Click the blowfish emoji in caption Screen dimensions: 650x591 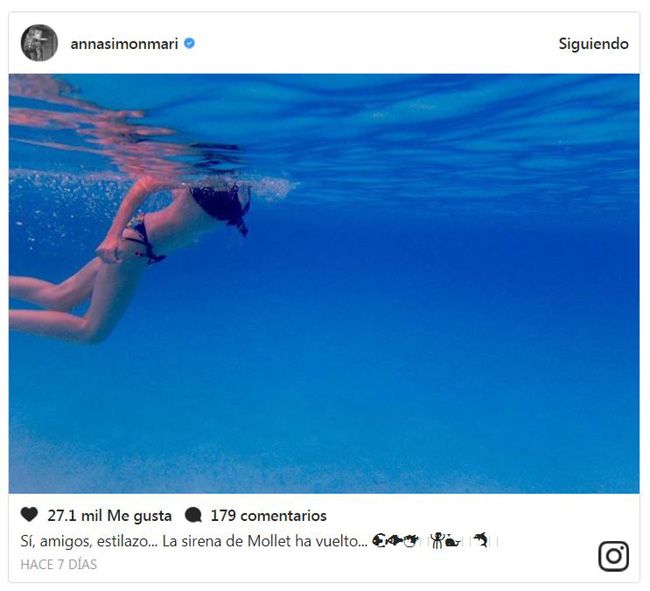tap(411, 540)
